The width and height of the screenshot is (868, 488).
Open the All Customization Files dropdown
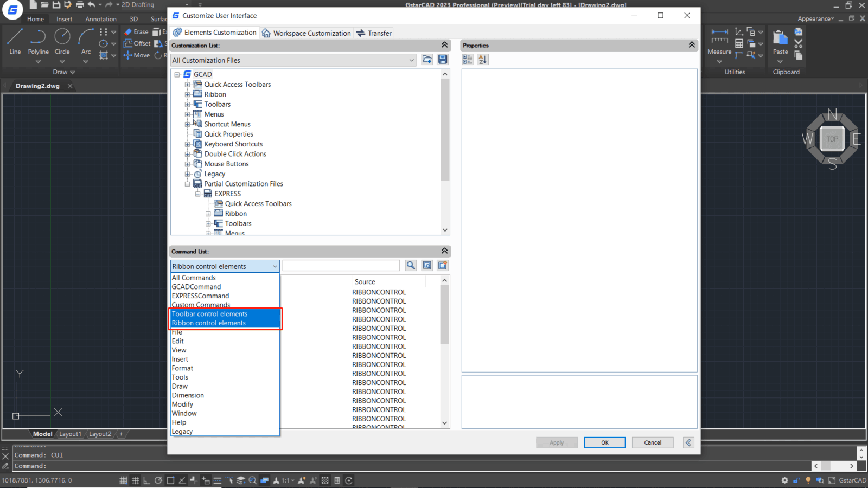pos(412,60)
